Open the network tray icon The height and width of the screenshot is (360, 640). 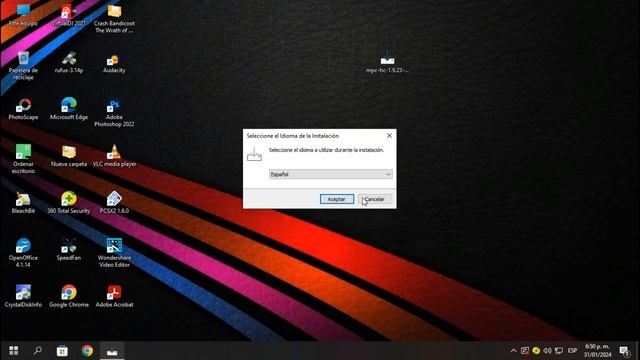click(559, 351)
